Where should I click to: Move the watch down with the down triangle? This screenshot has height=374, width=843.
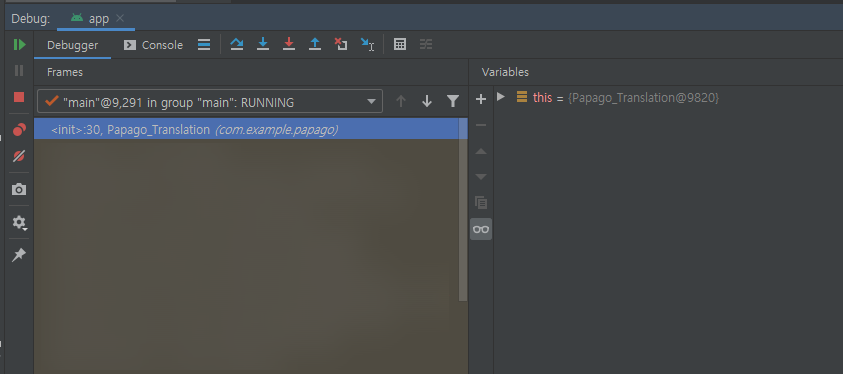(481, 177)
